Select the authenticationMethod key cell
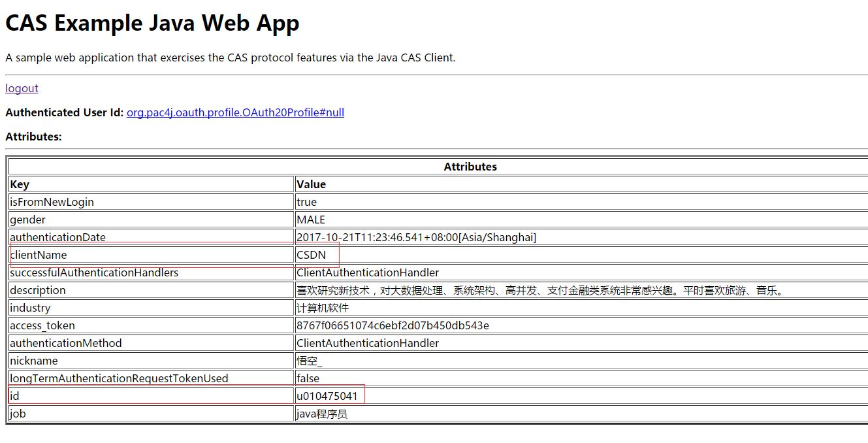This screenshot has height=443, width=868. click(65, 342)
